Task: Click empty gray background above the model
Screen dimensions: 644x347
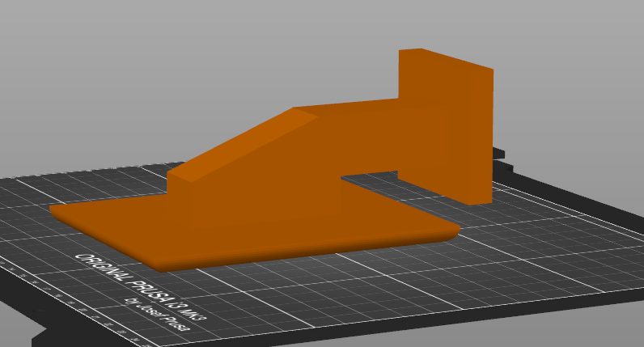Action: pyautogui.click(x=243, y=49)
